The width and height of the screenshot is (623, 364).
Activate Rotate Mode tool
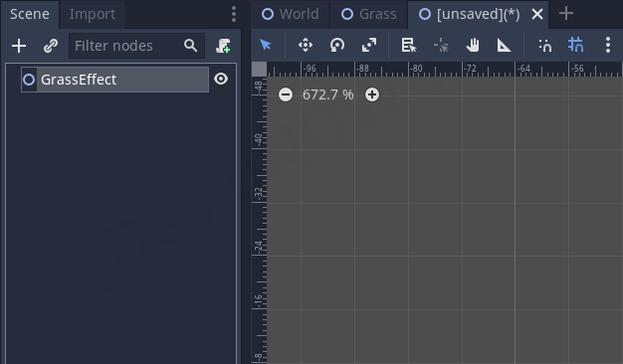coord(337,45)
